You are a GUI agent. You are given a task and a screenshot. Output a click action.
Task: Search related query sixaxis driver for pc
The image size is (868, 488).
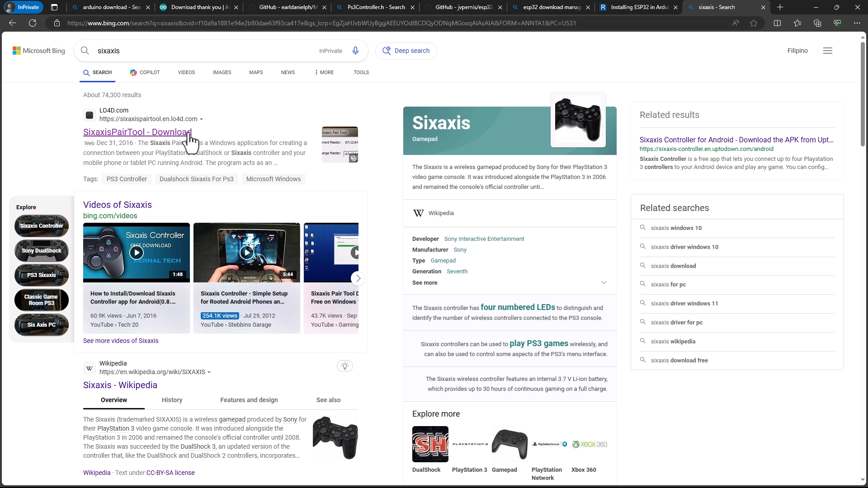pyautogui.click(x=677, y=323)
